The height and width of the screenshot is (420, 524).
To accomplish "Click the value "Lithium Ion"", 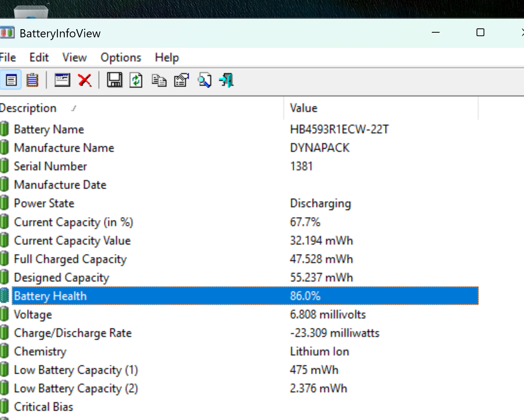I will coord(319,351).
